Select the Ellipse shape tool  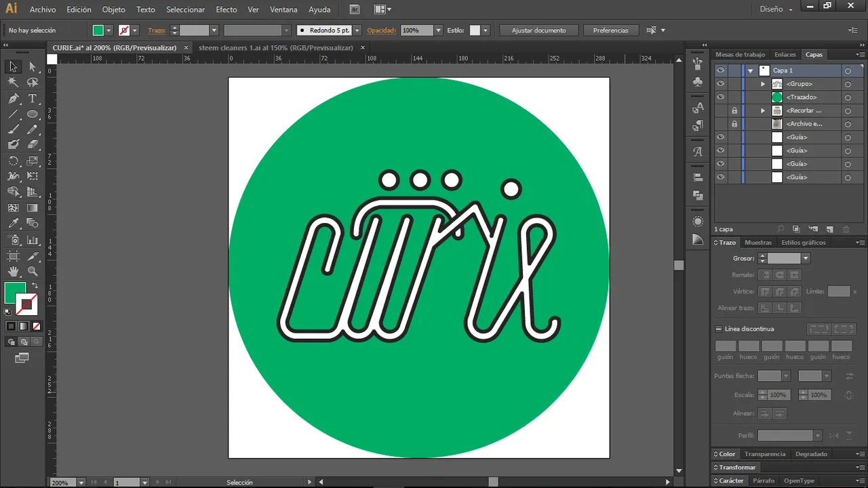click(x=32, y=114)
